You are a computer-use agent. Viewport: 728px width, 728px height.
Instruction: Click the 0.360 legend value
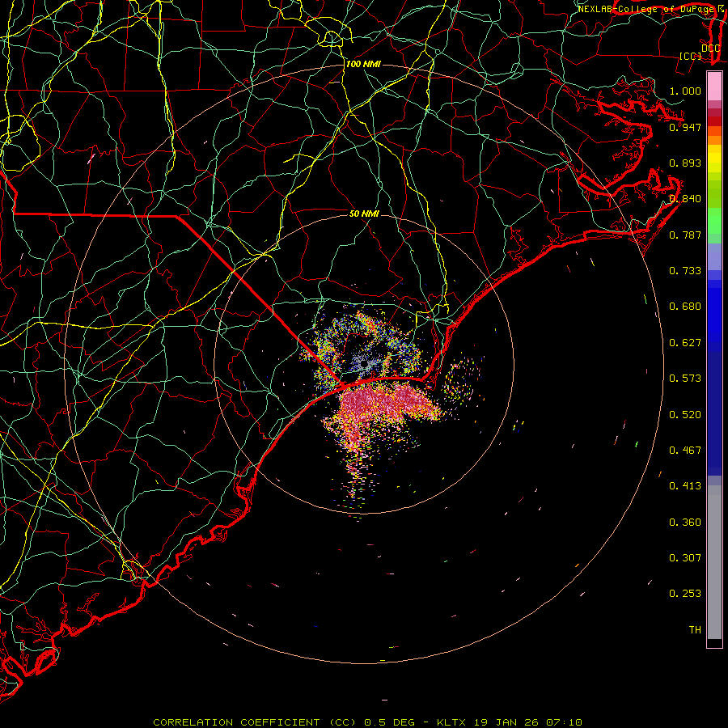pyautogui.click(x=685, y=523)
